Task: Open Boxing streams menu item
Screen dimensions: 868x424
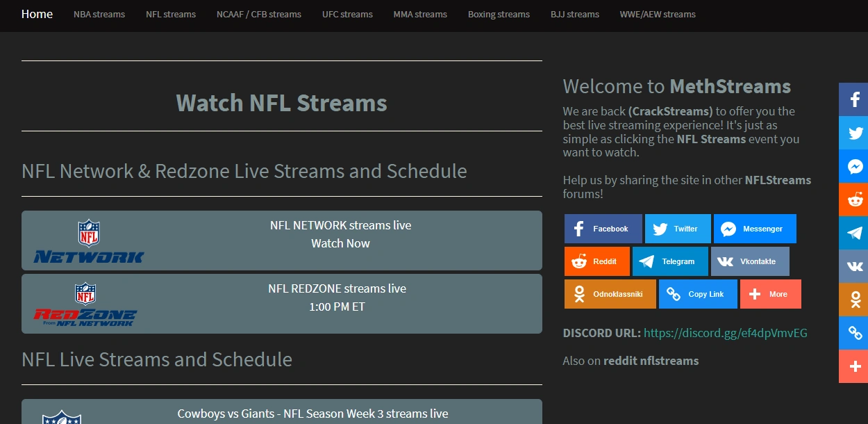Action: pos(499,14)
